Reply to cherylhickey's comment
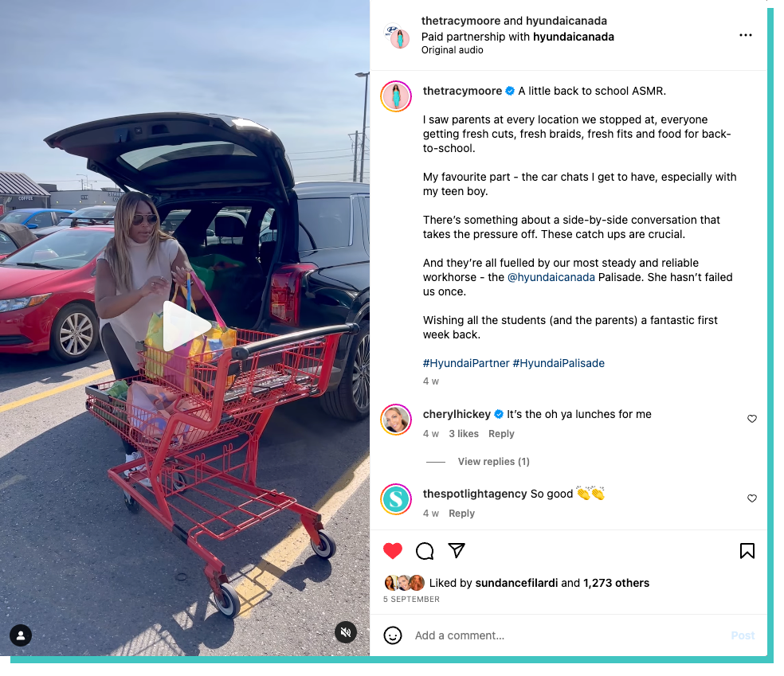784x676 pixels. point(501,434)
